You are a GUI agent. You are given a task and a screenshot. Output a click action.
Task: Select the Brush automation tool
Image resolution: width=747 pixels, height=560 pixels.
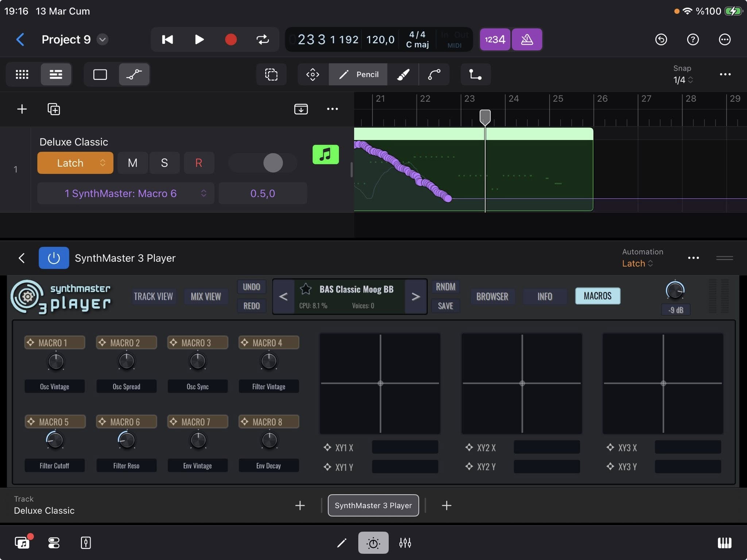(x=403, y=74)
